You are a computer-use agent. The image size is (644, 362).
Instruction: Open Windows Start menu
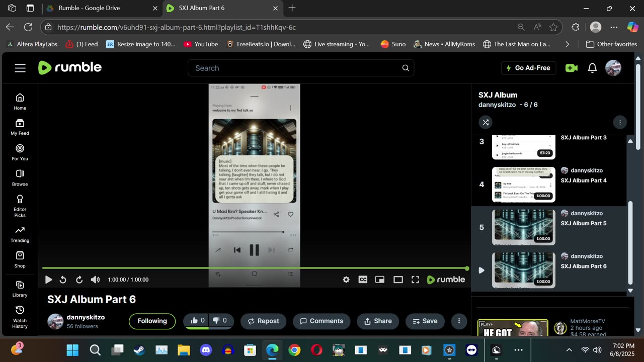tap(72, 350)
